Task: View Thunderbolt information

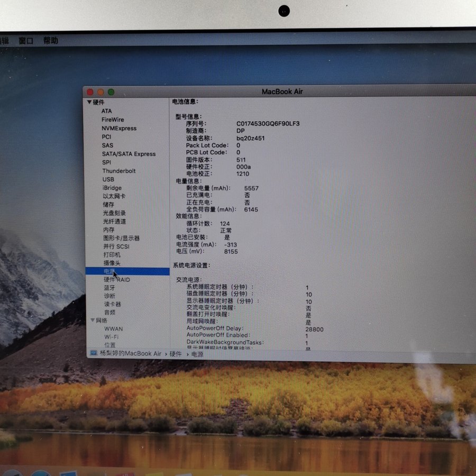Action: (x=119, y=171)
